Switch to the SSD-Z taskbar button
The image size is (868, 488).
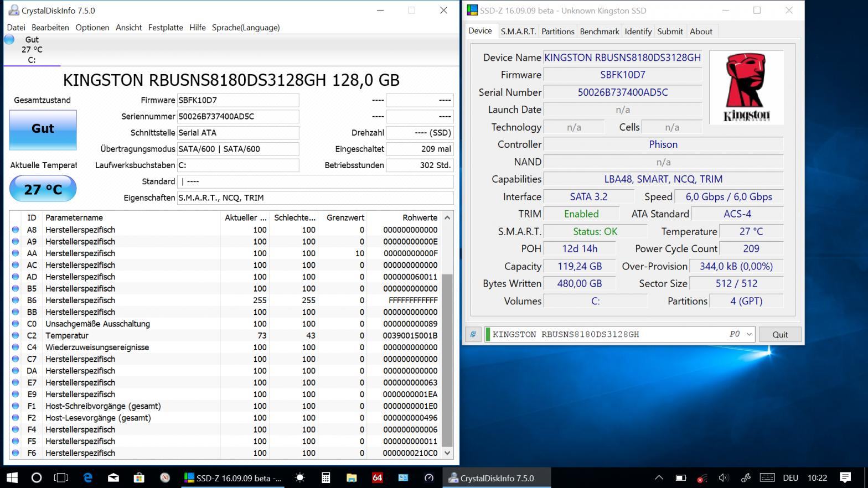point(234,477)
